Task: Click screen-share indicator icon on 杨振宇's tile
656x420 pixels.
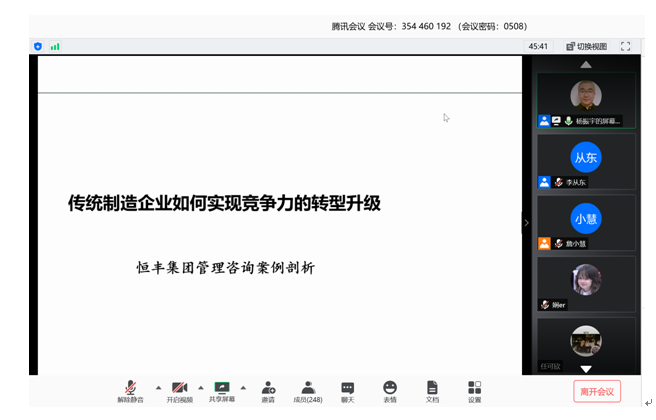Action: point(556,121)
